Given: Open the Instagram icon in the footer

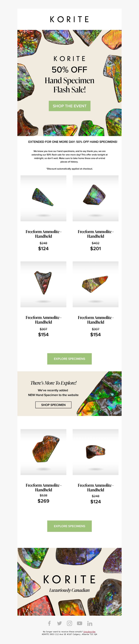Looking at the screenshot, I should [x=69, y=623].
